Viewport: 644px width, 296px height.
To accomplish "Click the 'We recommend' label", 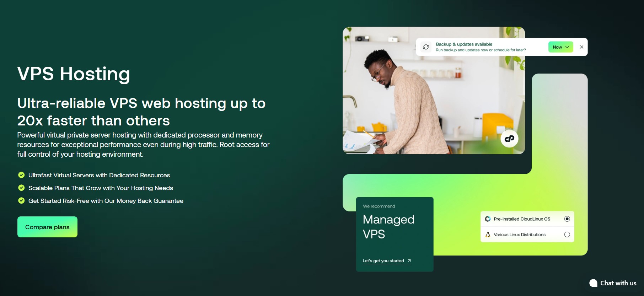I will click(379, 206).
